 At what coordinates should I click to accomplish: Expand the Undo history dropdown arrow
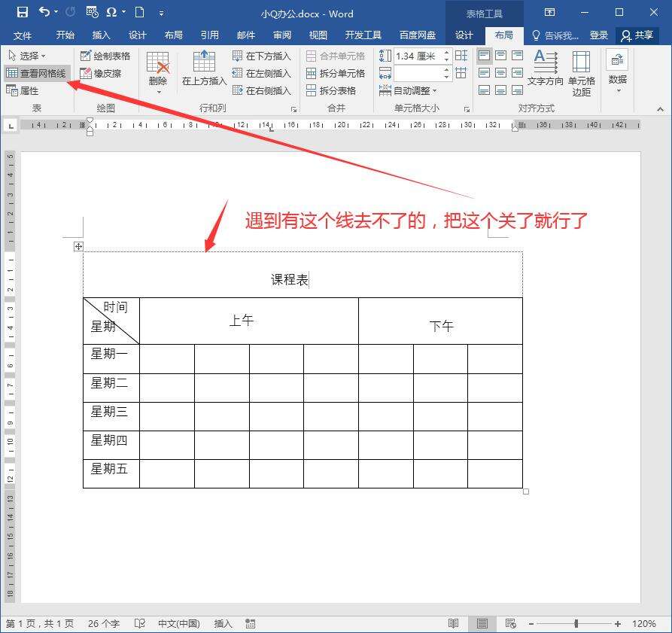point(56,12)
